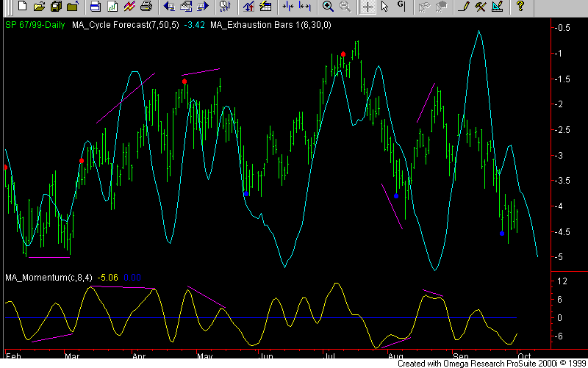Click the close folder toolbar icon
Screen dimensions: 588x368
point(73,6)
